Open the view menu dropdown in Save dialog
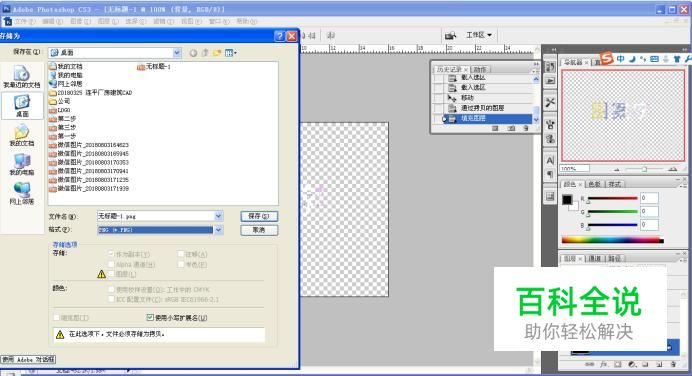The width and height of the screenshot is (692, 376). 231,53
